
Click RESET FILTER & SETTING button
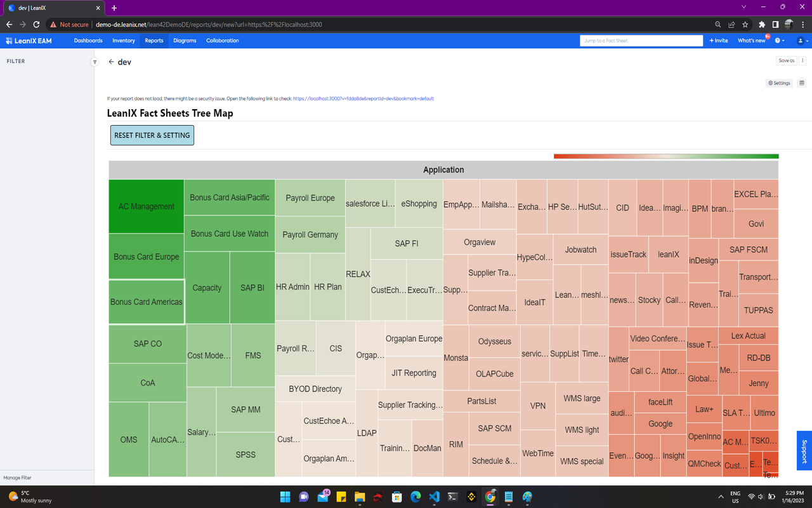pyautogui.click(x=152, y=135)
